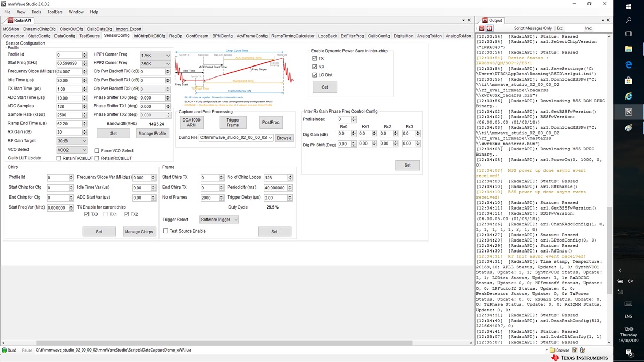644x362 pixels.
Task: Open VCO Select dropdown
Action: pyautogui.click(x=72, y=149)
